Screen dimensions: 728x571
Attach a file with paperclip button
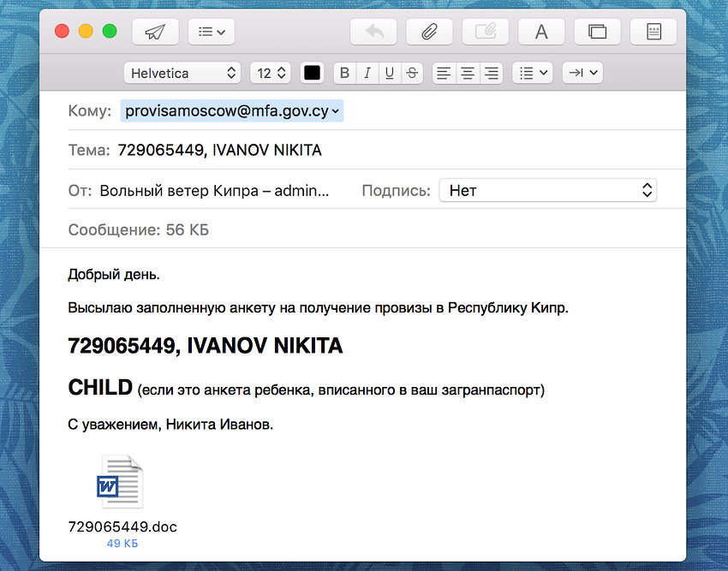pyautogui.click(x=429, y=32)
